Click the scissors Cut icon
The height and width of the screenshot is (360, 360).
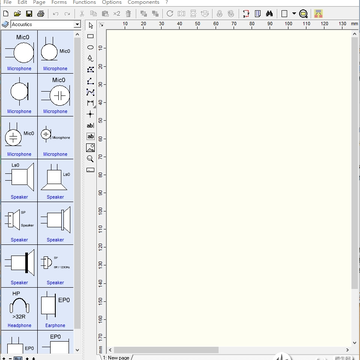coord(82,14)
